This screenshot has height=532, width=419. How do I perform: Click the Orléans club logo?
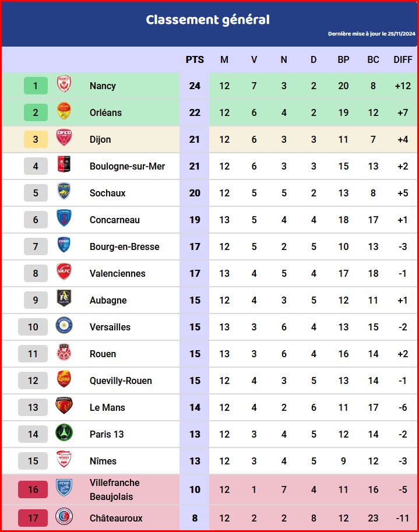pyautogui.click(x=64, y=111)
